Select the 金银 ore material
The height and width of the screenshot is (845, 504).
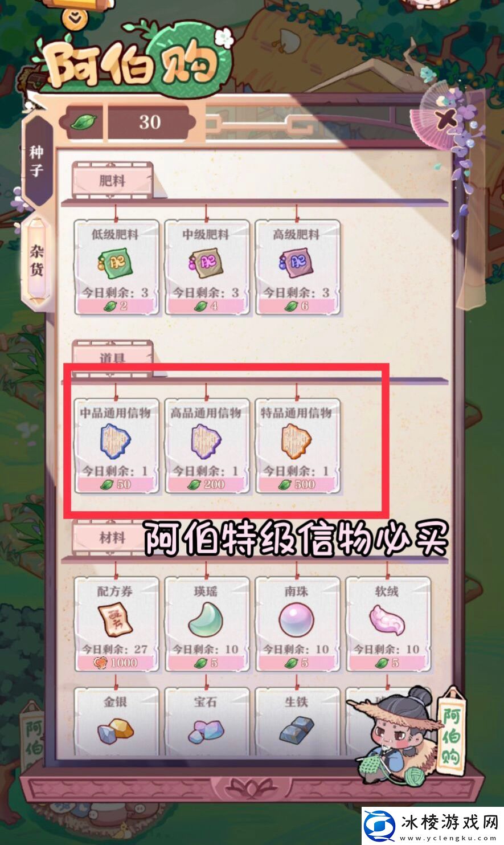click(116, 721)
